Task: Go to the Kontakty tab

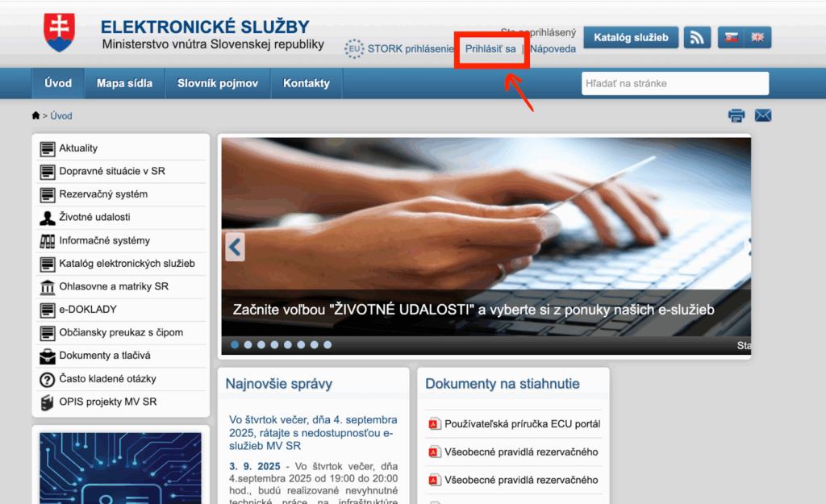Action: (307, 83)
